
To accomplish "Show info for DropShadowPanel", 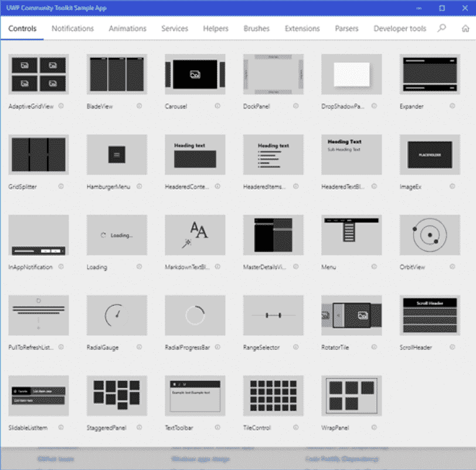I will tap(375, 106).
